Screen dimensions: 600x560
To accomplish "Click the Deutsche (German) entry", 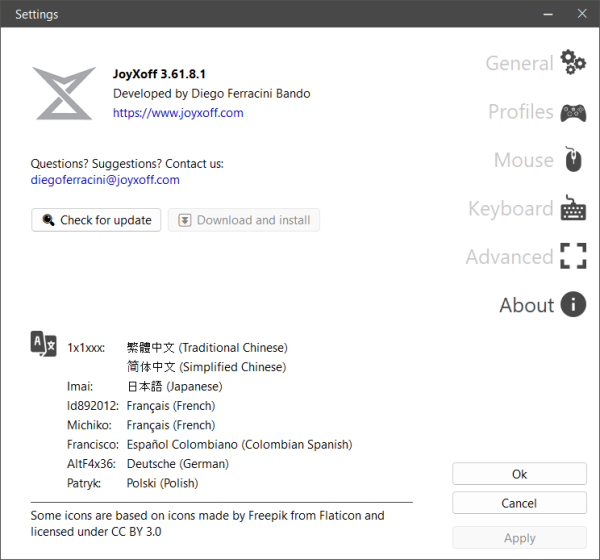I will pyautogui.click(x=178, y=464).
